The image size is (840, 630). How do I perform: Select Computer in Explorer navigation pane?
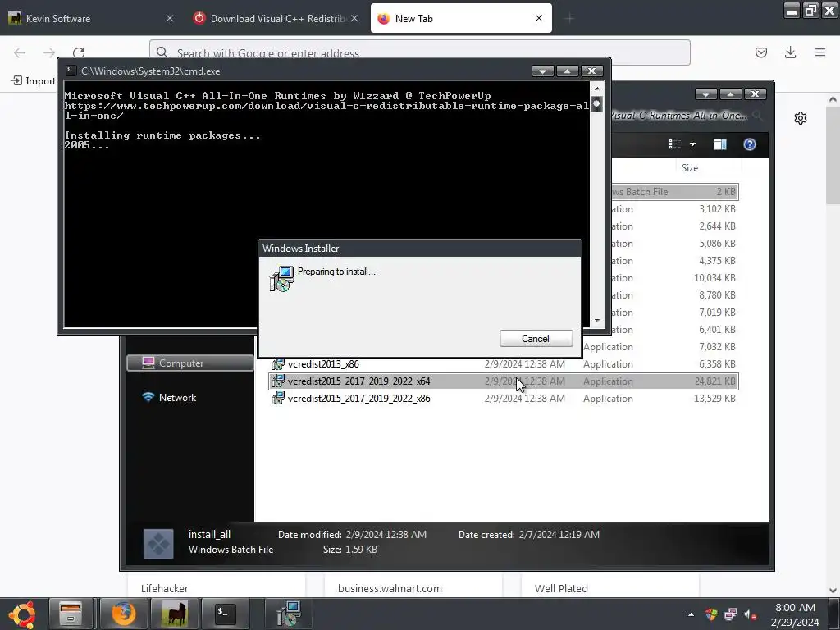tap(189, 363)
